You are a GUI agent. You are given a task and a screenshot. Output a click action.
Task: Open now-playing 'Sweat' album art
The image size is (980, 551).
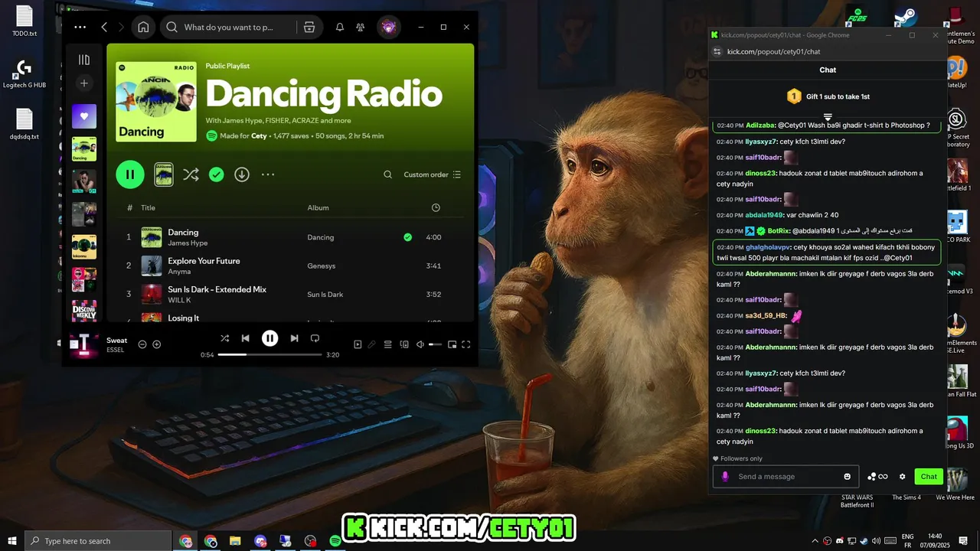point(84,344)
